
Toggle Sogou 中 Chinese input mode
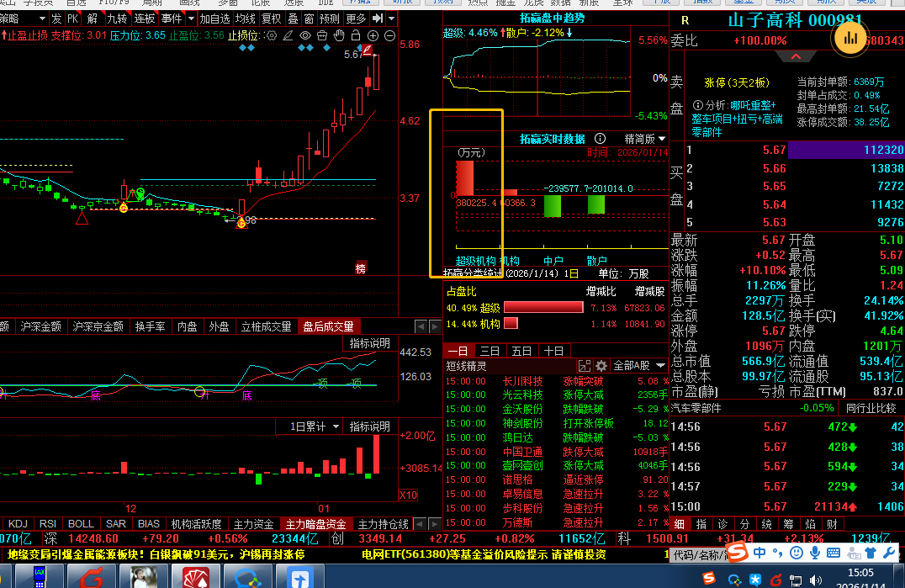tap(759, 554)
